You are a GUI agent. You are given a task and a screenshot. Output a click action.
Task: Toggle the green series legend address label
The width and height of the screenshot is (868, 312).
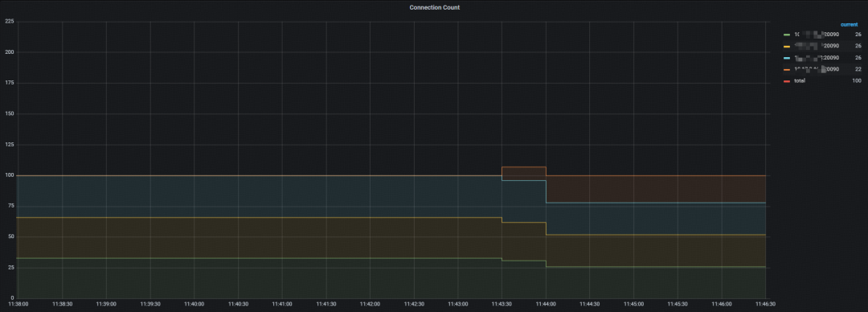(x=817, y=35)
